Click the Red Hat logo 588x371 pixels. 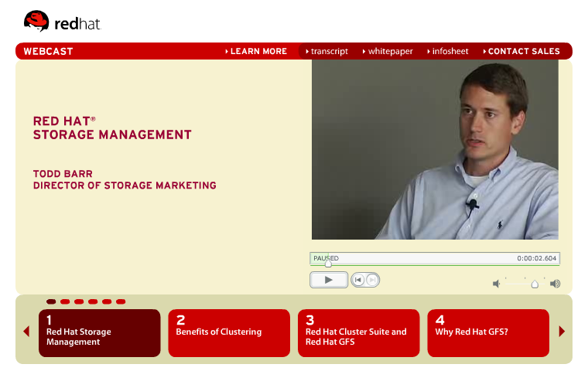pyautogui.click(x=62, y=22)
